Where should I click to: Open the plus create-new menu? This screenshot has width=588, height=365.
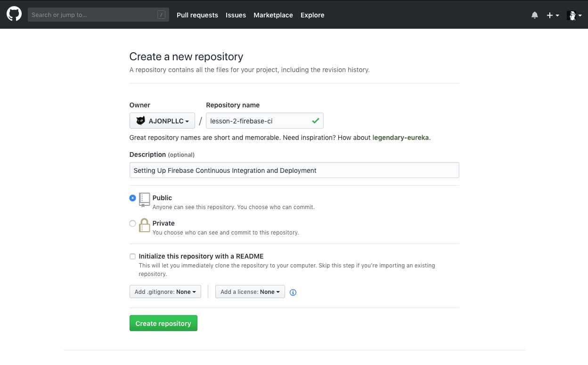click(x=553, y=15)
